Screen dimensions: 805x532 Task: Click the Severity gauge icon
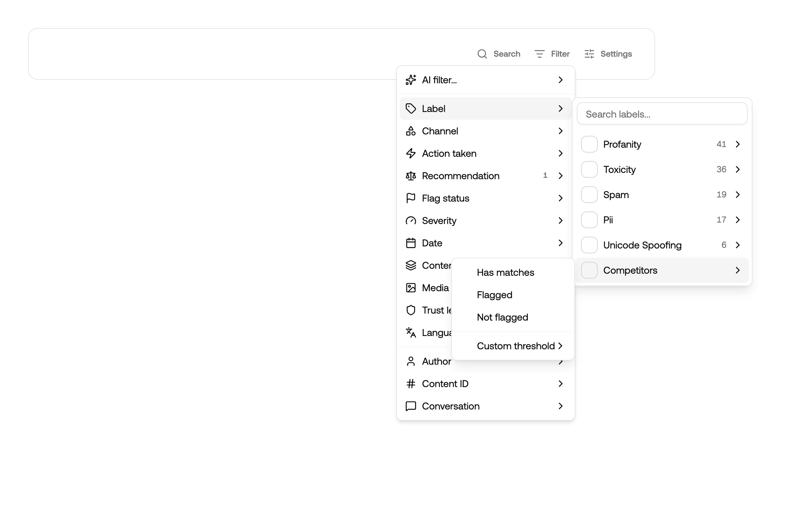(x=411, y=220)
